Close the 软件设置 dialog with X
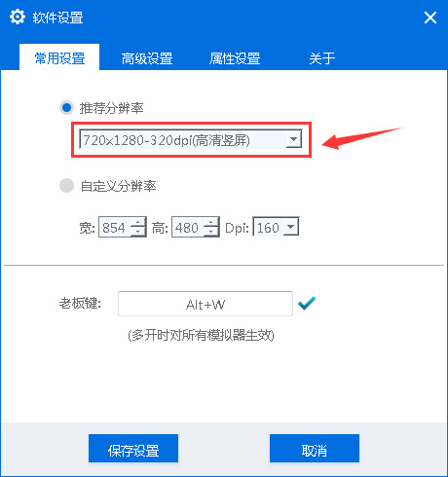 tap(430, 18)
